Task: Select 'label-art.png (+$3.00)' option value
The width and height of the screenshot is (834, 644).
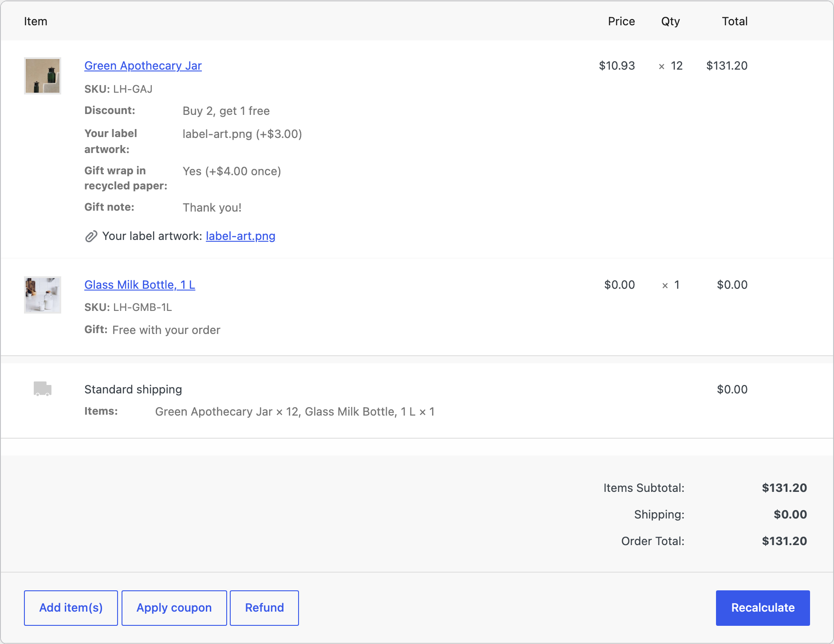Action: click(x=242, y=134)
